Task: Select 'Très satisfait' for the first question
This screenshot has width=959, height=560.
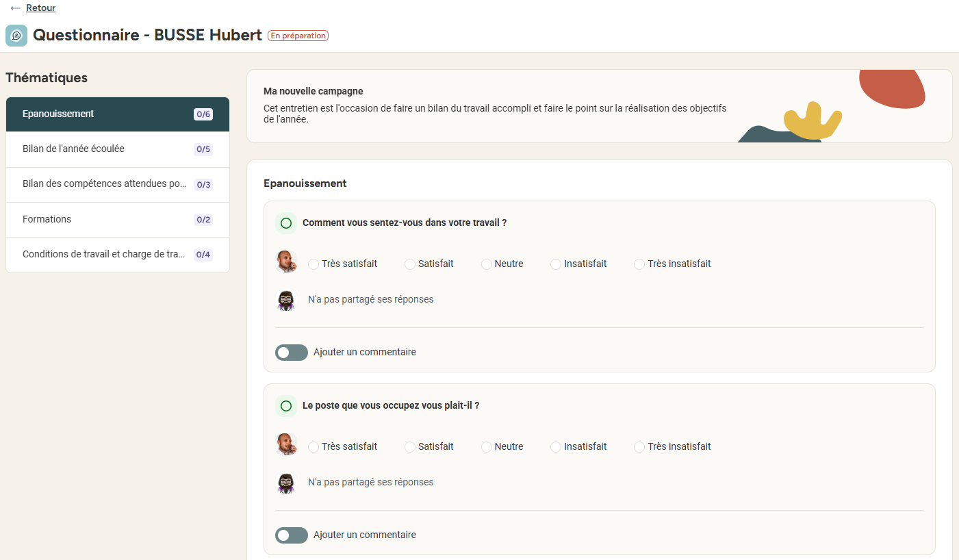Action: pyautogui.click(x=314, y=264)
